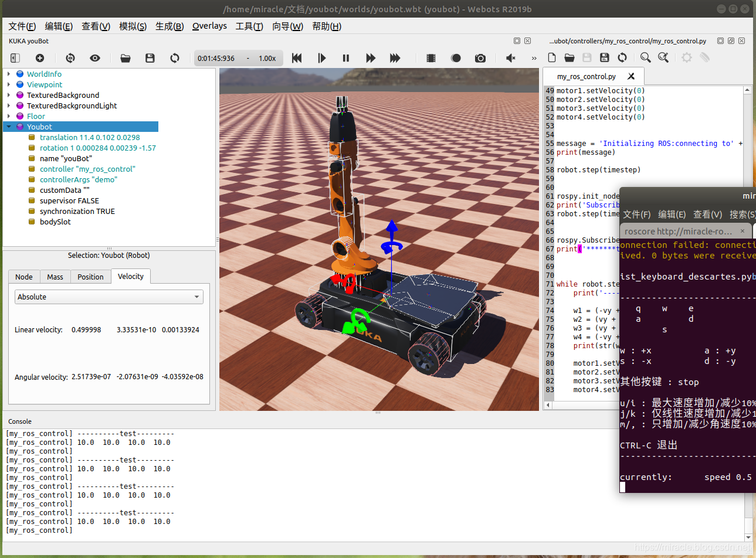Open the 查看(V) menu in Webots
This screenshot has width=756, height=558.
tap(96, 26)
